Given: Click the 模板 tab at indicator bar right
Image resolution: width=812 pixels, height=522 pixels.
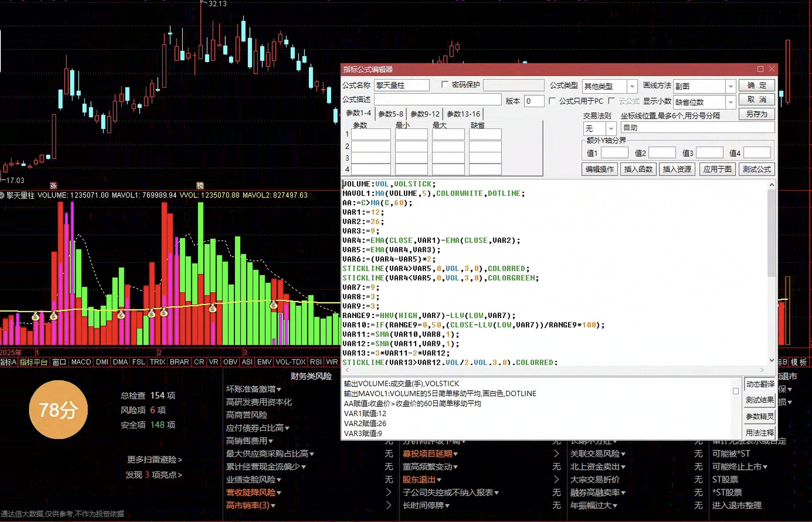Looking at the screenshot, I should (799, 362).
